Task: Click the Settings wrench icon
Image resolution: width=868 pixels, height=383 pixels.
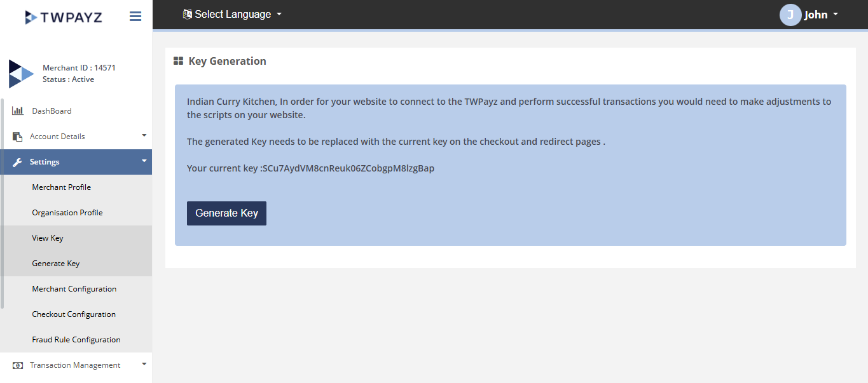Action: 17,162
